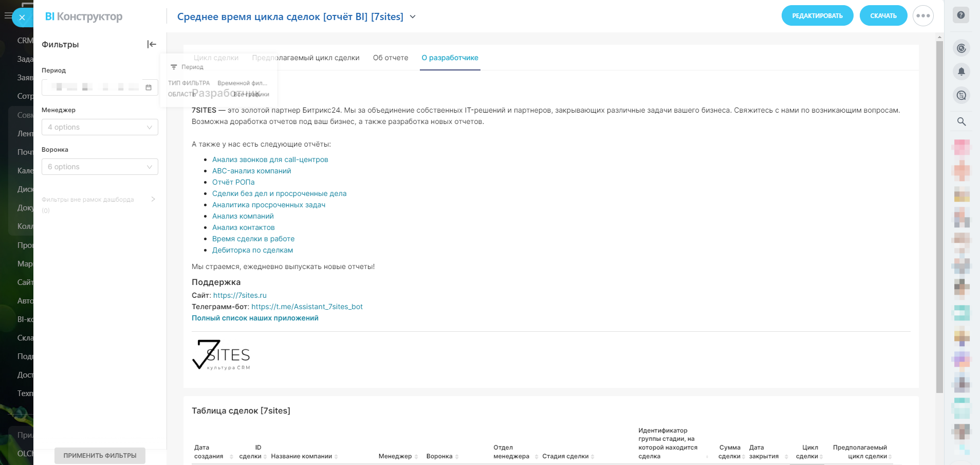This screenshot has width=980, height=465.
Task: Switch to the Об отчете tab
Action: pyautogui.click(x=390, y=58)
